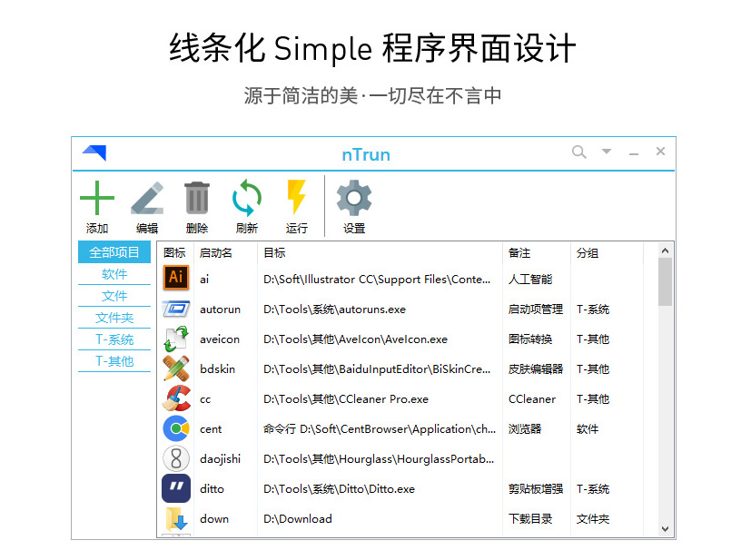Click the trash can 删除 (Delete) icon
Viewport: 751px width, 560px height.
click(197, 198)
